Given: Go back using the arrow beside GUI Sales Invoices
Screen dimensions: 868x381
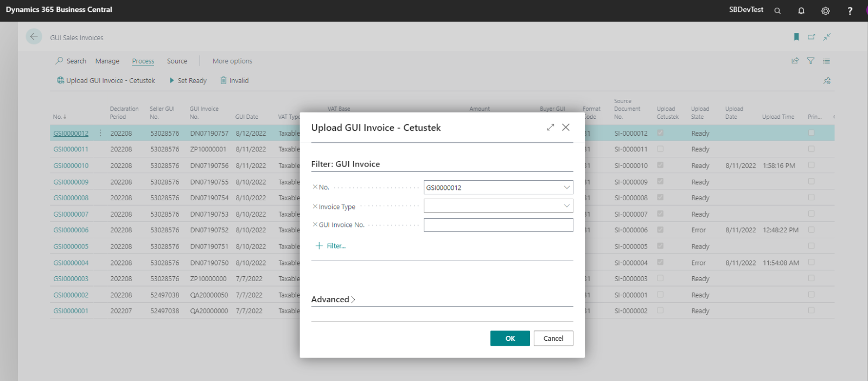Looking at the screenshot, I should coord(34,37).
